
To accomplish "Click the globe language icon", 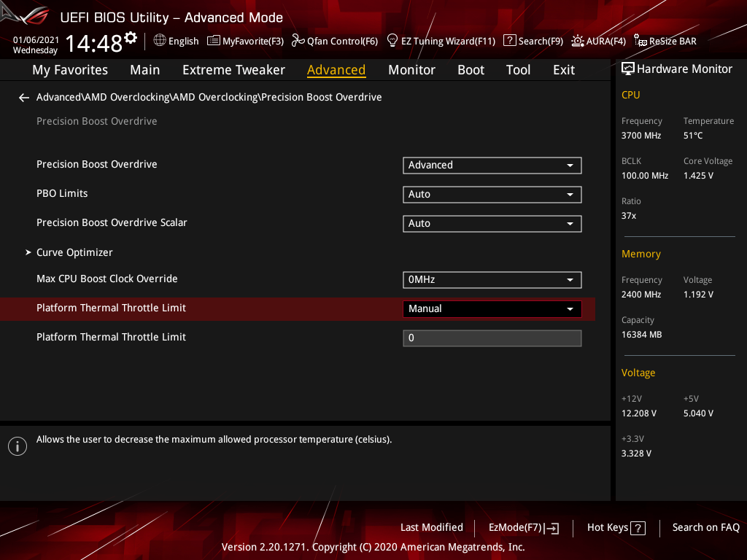I will [160, 41].
